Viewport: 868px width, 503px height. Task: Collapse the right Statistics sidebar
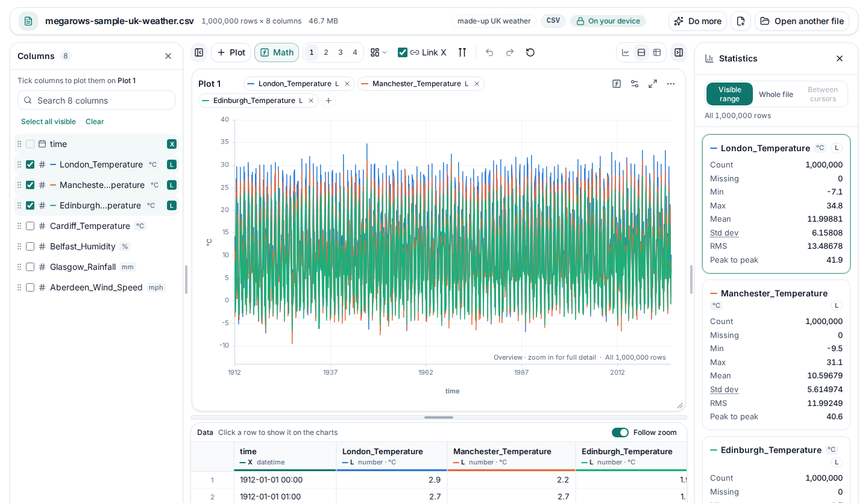pos(679,52)
